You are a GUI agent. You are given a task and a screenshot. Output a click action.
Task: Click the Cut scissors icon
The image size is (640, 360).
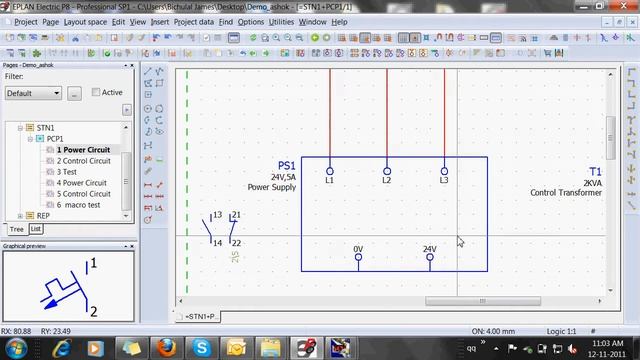click(76, 38)
